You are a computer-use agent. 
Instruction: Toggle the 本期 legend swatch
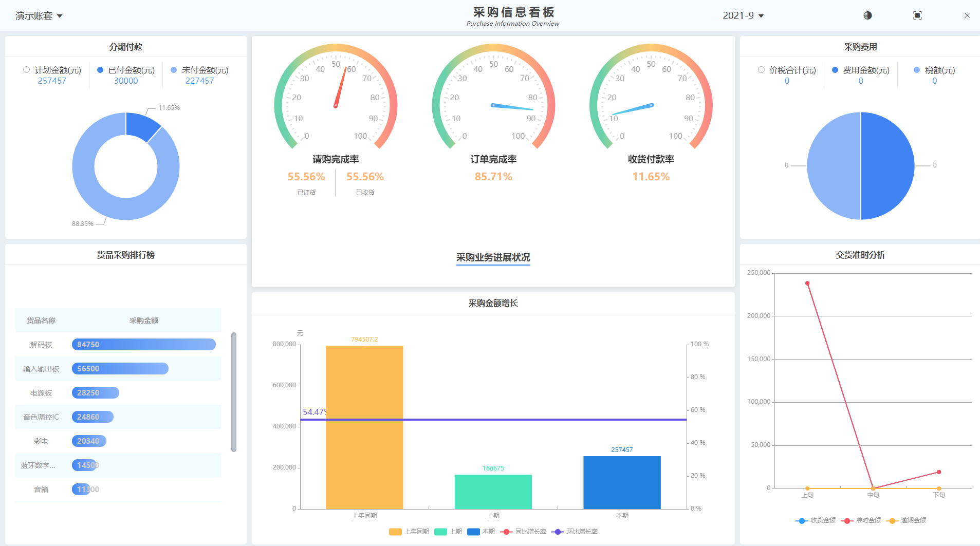tap(473, 532)
